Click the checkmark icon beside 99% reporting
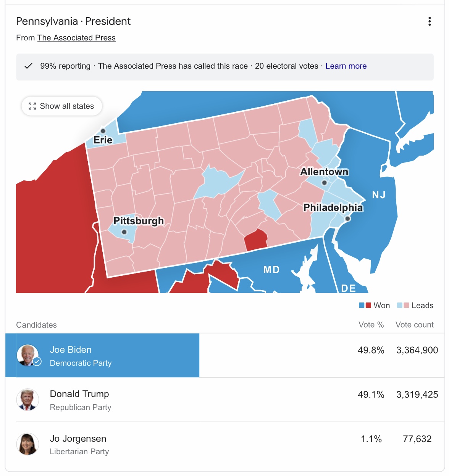 (28, 66)
